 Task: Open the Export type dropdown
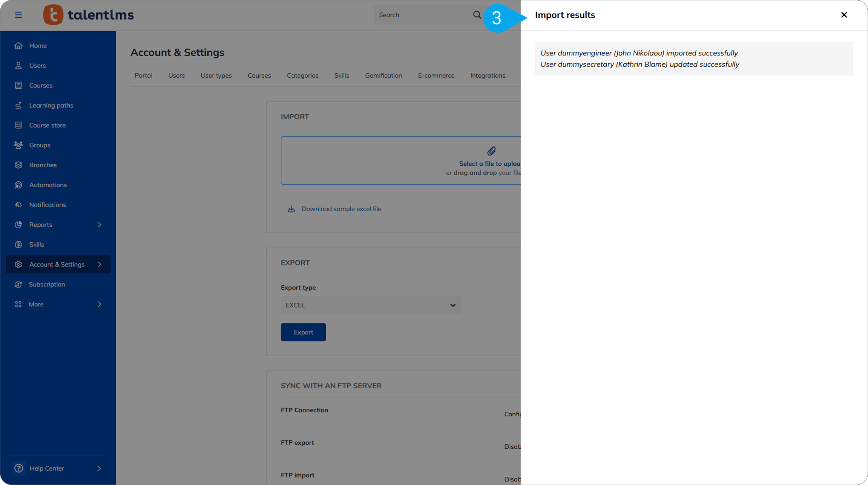tap(371, 305)
